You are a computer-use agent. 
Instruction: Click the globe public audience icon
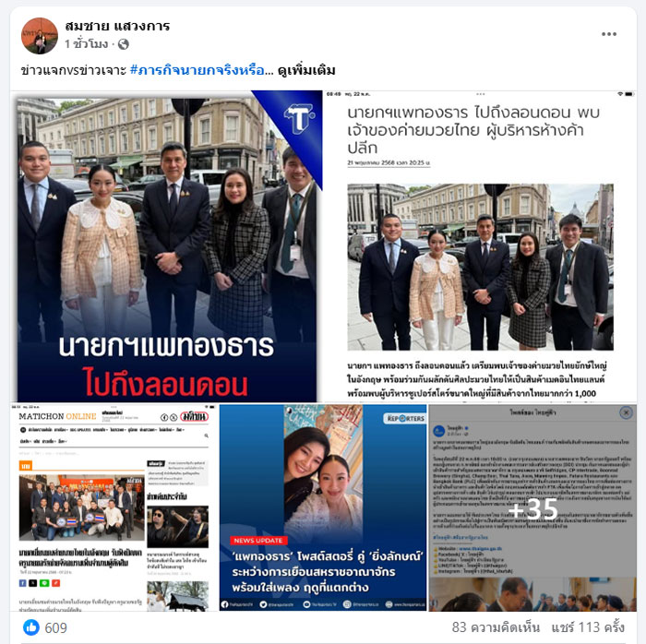tap(124, 44)
